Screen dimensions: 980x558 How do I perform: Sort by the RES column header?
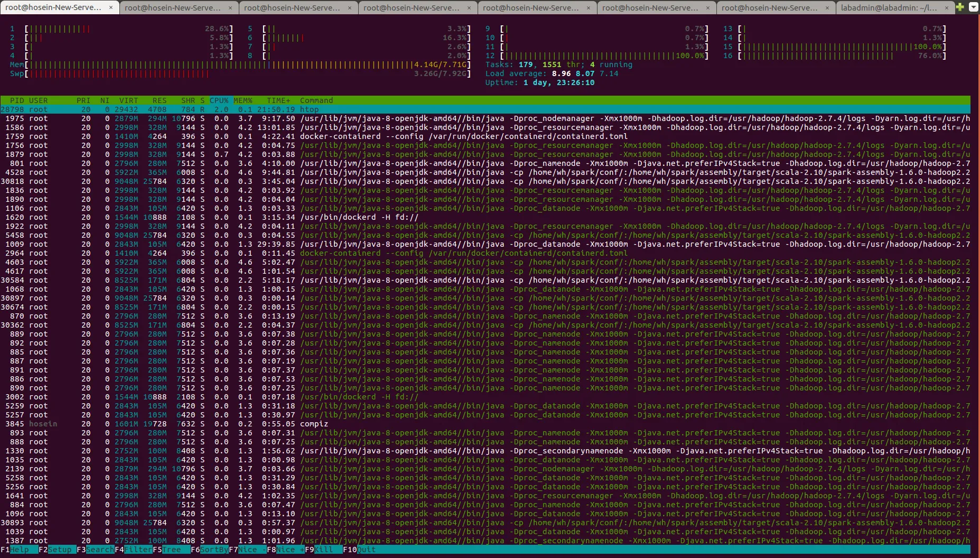160,100
